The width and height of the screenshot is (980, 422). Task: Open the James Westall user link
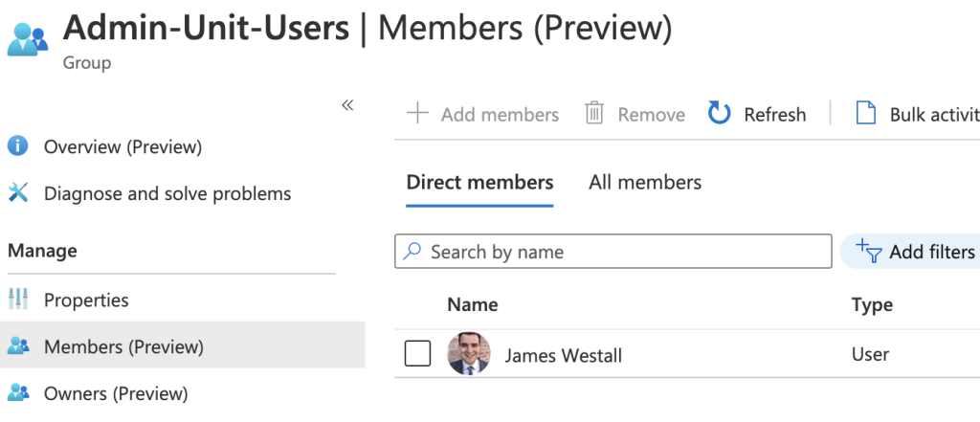pyautogui.click(x=563, y=355)
